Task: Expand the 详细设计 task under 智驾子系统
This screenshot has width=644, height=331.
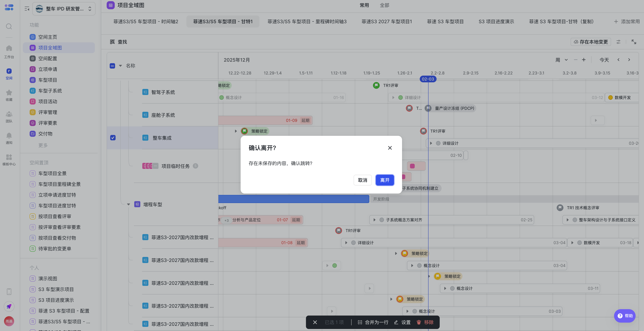Action: 393,97
